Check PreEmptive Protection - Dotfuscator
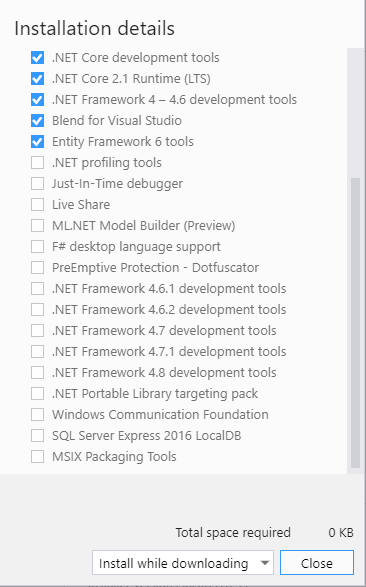The image size is (366, 587). 37,268
